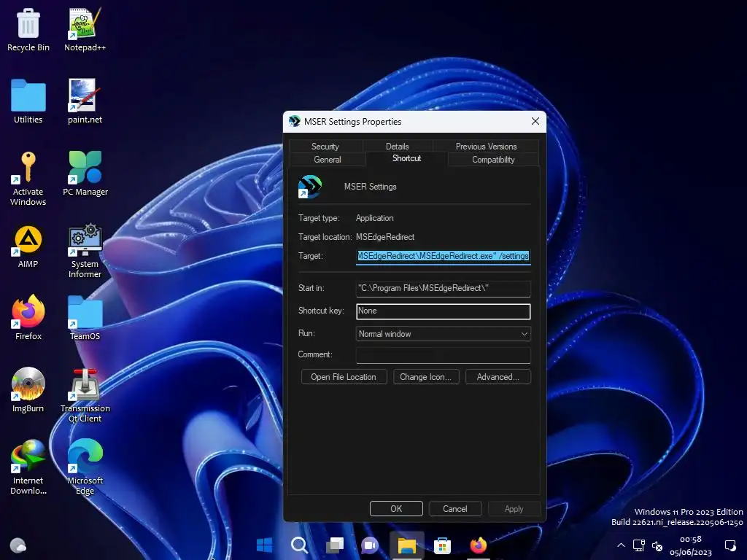747x560 pixels.
Task: Select the Firefox desktop shortcut
Action: pyautogui.click(x=28, y=318)
